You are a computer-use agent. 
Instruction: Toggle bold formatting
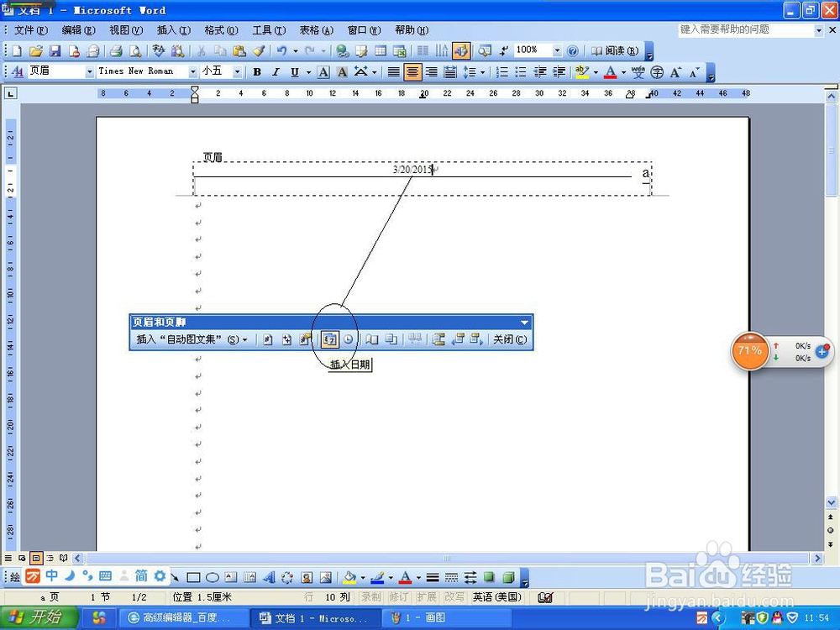click(257, 71)
